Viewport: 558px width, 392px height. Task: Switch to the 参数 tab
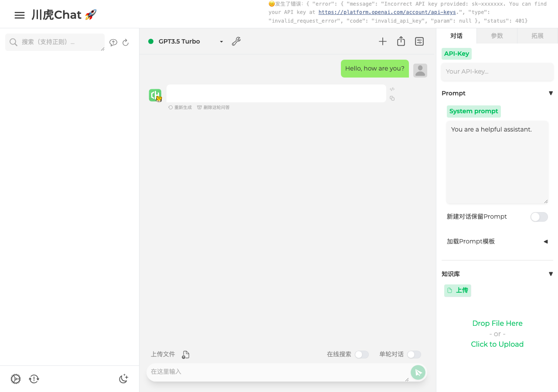(497, 36)
